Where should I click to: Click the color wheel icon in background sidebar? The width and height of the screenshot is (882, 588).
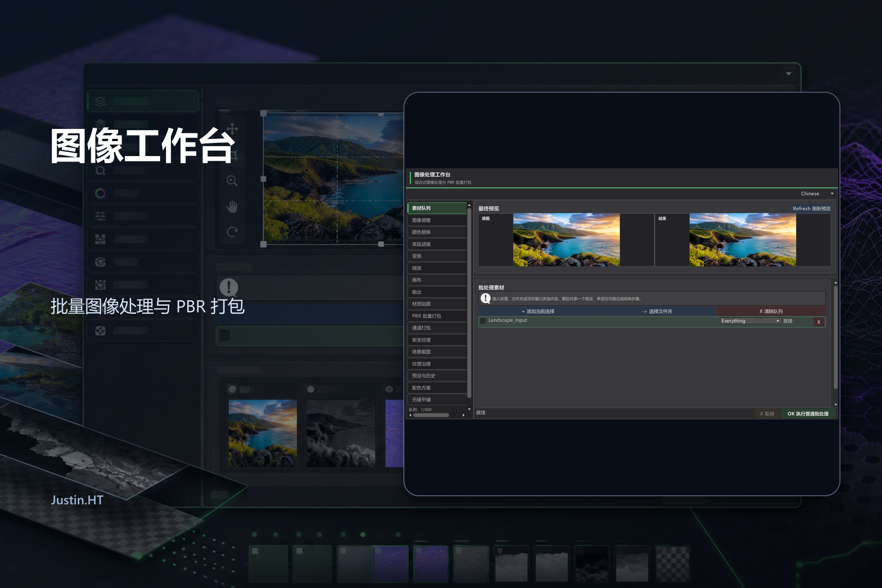click(x=100, y=194)
